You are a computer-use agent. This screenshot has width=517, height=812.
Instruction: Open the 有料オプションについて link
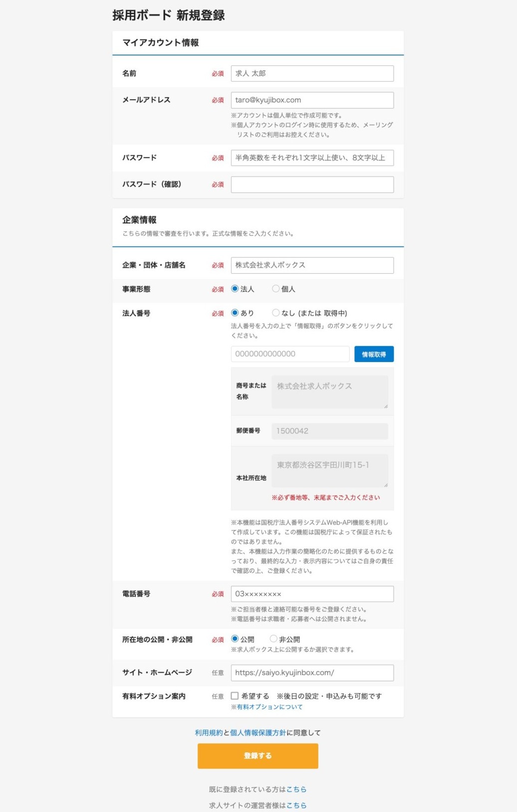click(269, 707)
